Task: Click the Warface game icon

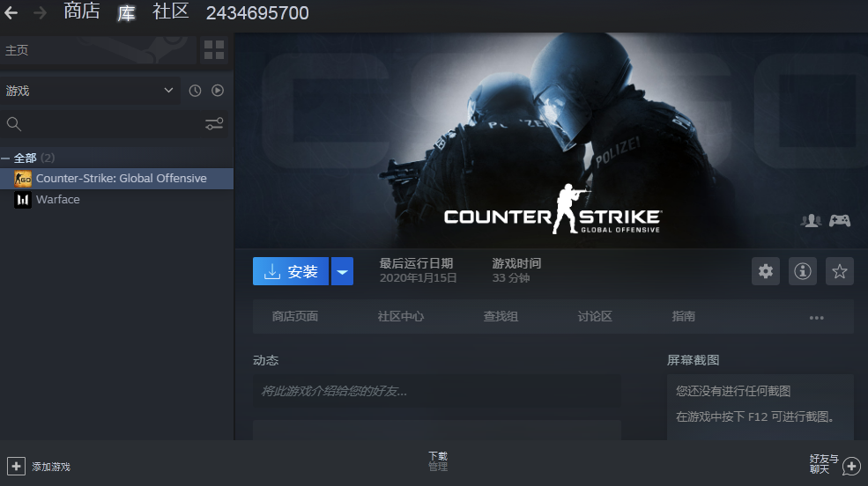Action: [x=23, y=200]
